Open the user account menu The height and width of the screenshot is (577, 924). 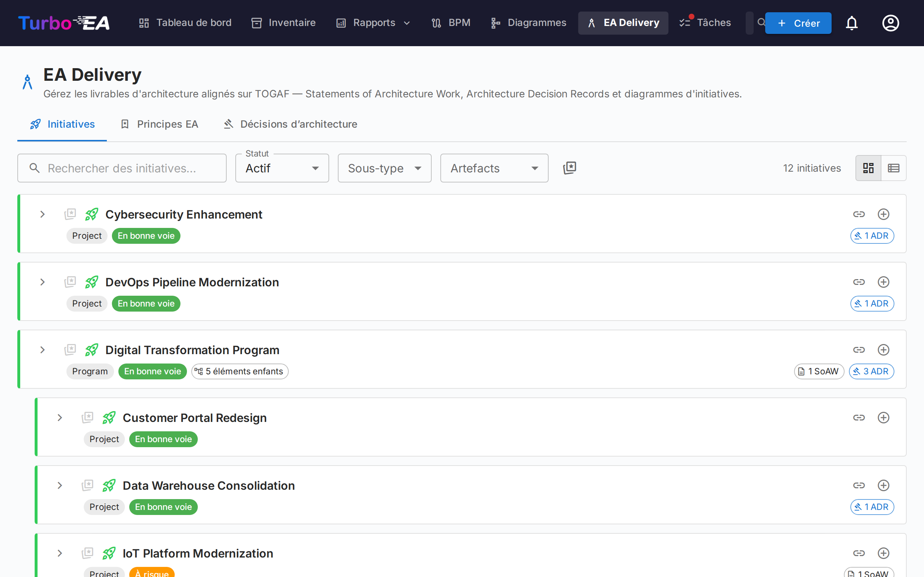[890, 23]
